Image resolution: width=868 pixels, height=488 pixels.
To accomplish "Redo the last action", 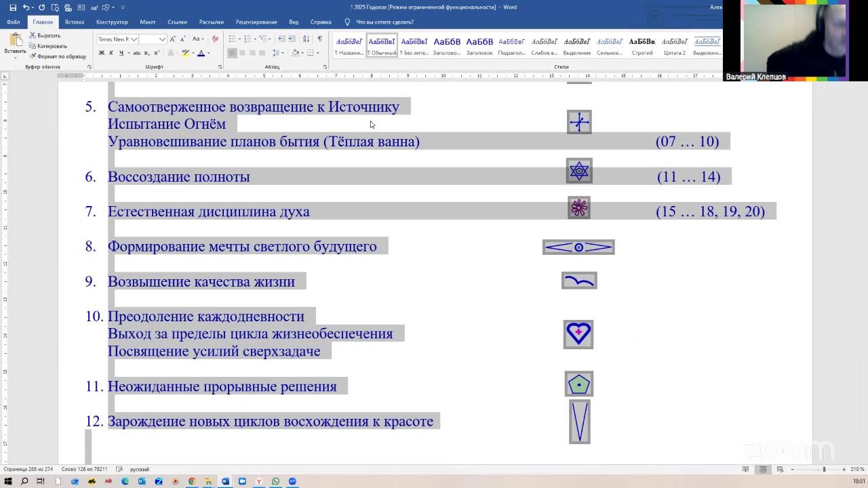I will click(42, 7).
